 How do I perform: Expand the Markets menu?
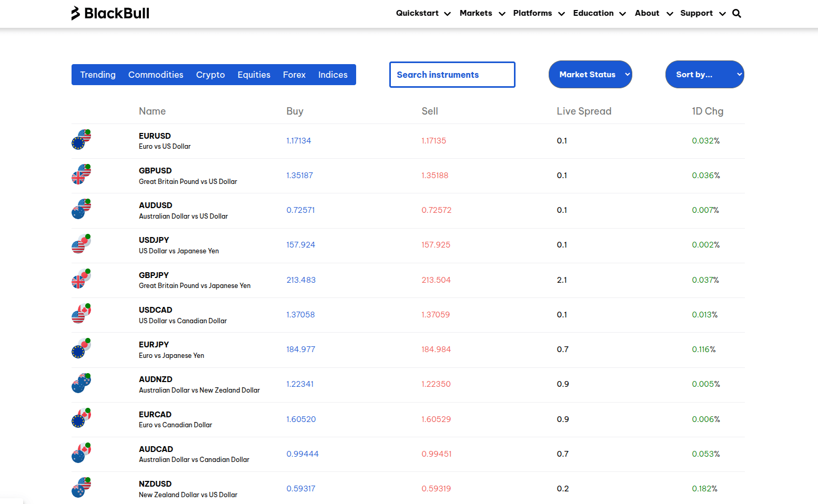point(482,13)
